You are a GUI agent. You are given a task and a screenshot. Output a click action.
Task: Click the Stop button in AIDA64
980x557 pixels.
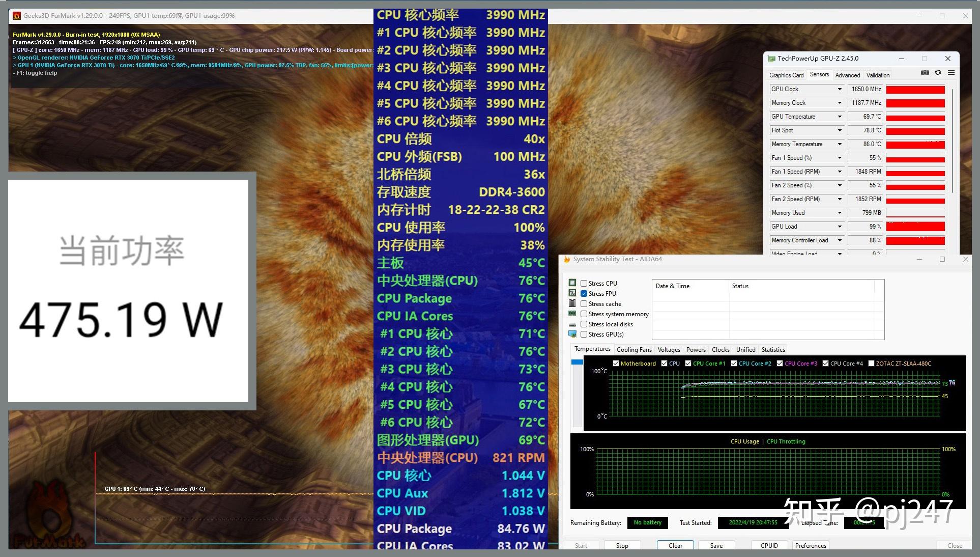[x=622, y=545]
